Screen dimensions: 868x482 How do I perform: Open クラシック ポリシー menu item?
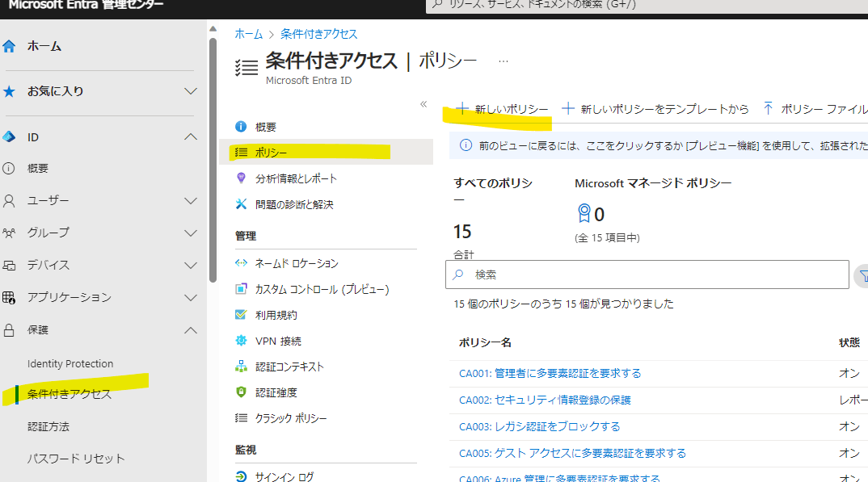pos(291,418)
